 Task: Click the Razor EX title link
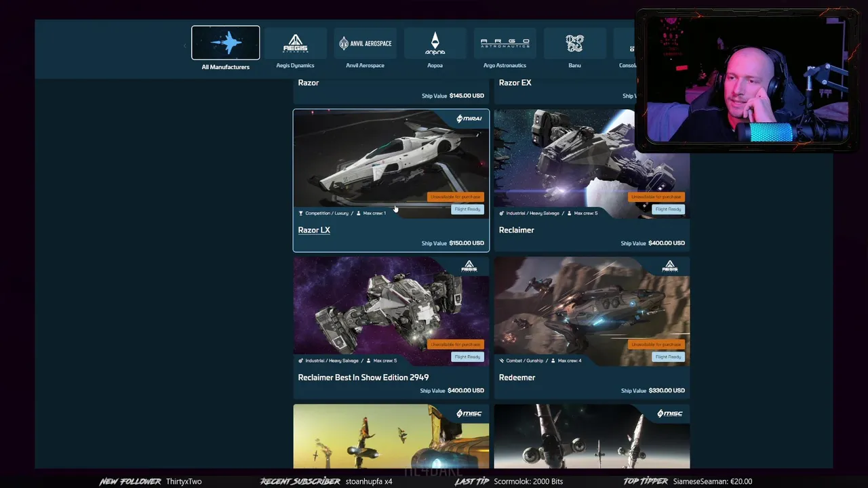coord(515,83)
